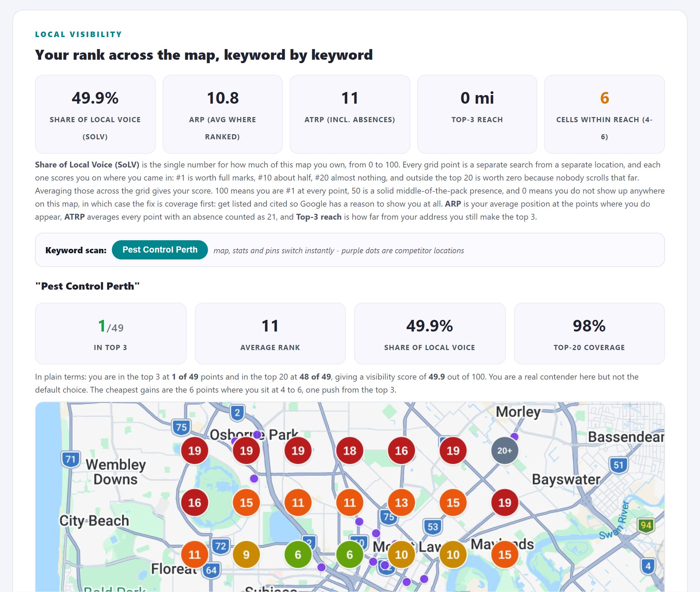Click the 15 pin on Maylands label
Viewport: 700px width, 592px height.
click(504, 555)
